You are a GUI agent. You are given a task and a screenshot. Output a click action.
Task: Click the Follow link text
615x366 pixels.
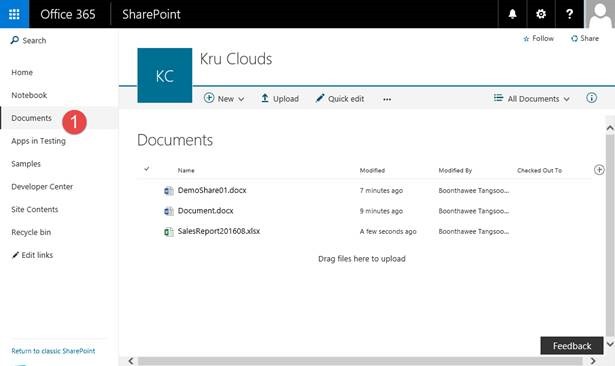(x=543, y=38)
